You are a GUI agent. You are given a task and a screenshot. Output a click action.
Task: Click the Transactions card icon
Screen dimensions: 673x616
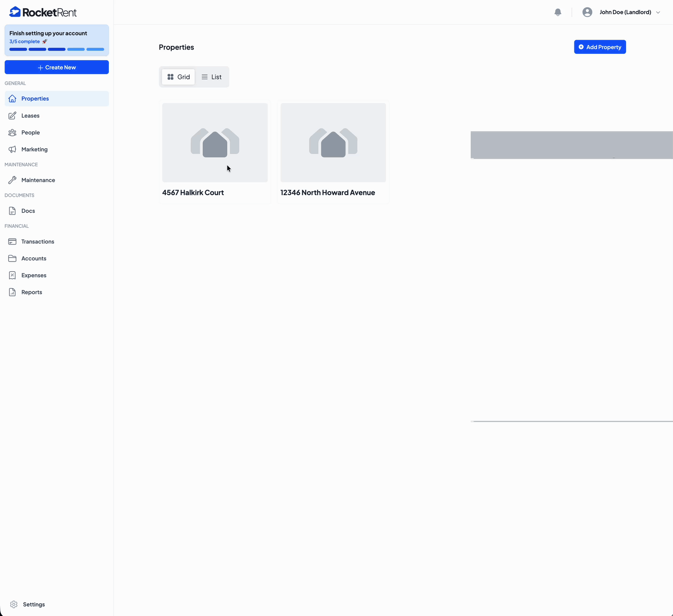coord(12,242)
